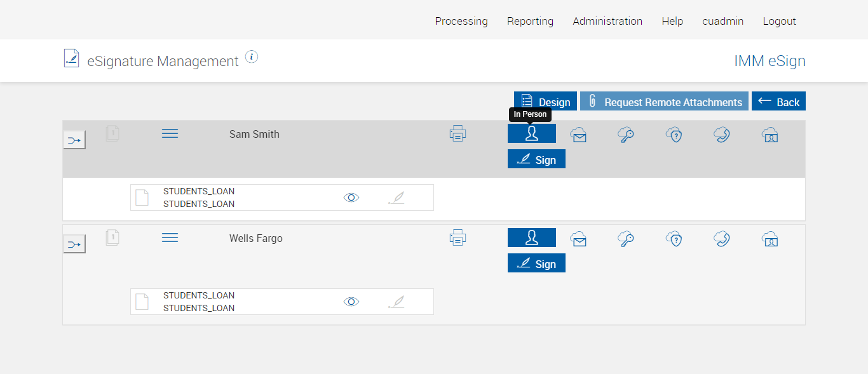Screen dimensions: 868x374
Task: Select In Person signing for Wells Fargo
Action: [531, 237]
